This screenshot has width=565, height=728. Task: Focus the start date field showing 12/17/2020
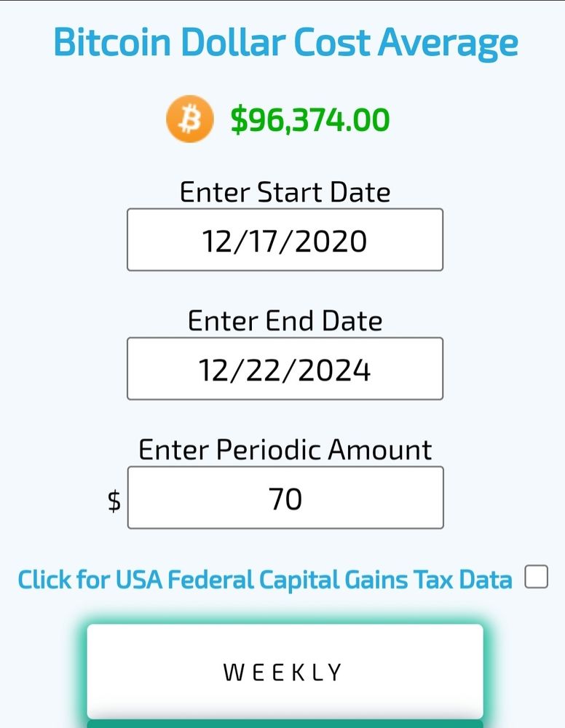tap(285, 240)
